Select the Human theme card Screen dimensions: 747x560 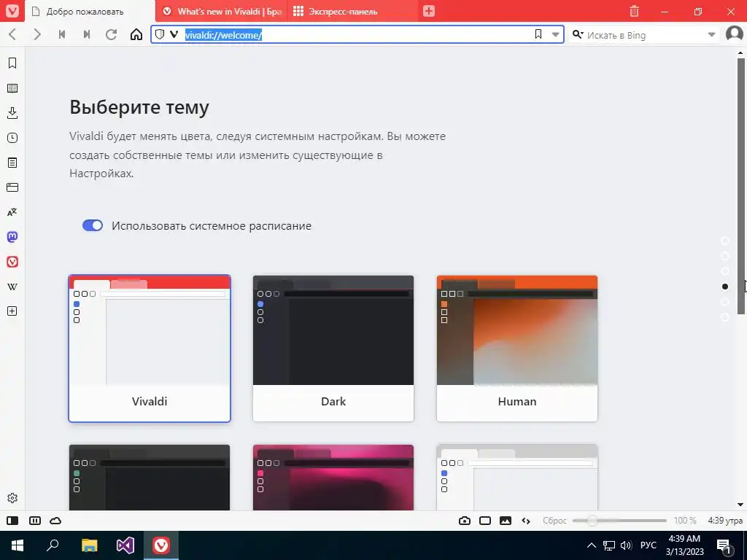pyautogui.click(x=517, y=349)
